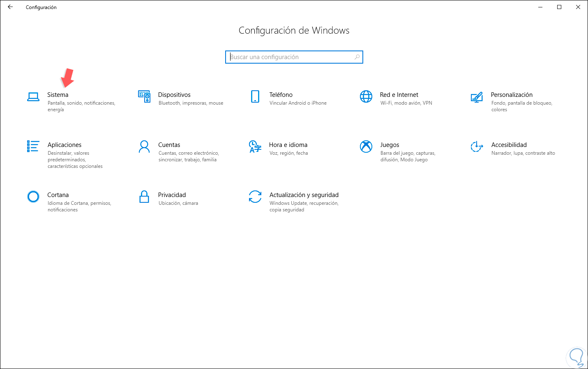Open the Personalización paintbrush icon
Viewport: 588px width, 369px height.
coord(477,97)
